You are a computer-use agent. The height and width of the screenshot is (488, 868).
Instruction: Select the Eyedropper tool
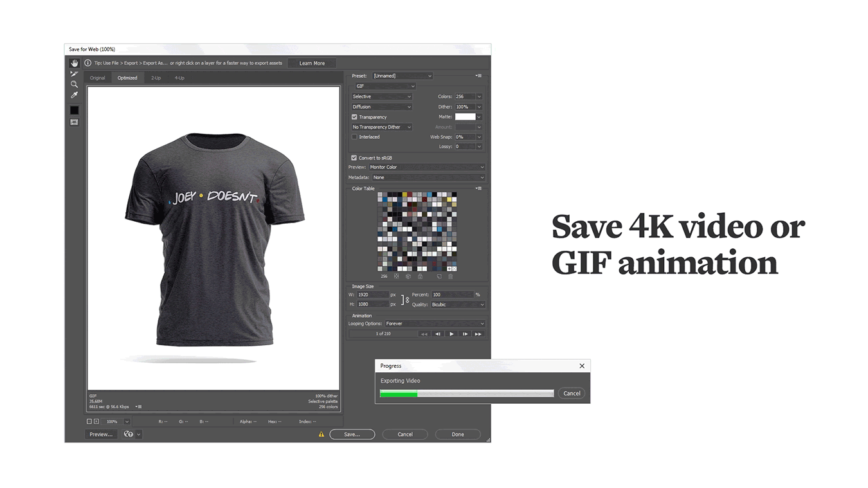click(75, 95)
